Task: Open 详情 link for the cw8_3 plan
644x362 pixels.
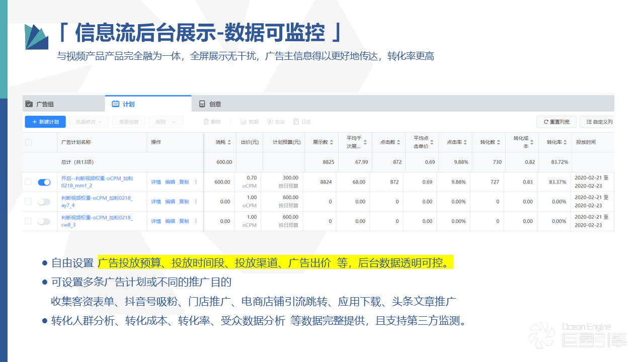Action: (x=156, y=221)
